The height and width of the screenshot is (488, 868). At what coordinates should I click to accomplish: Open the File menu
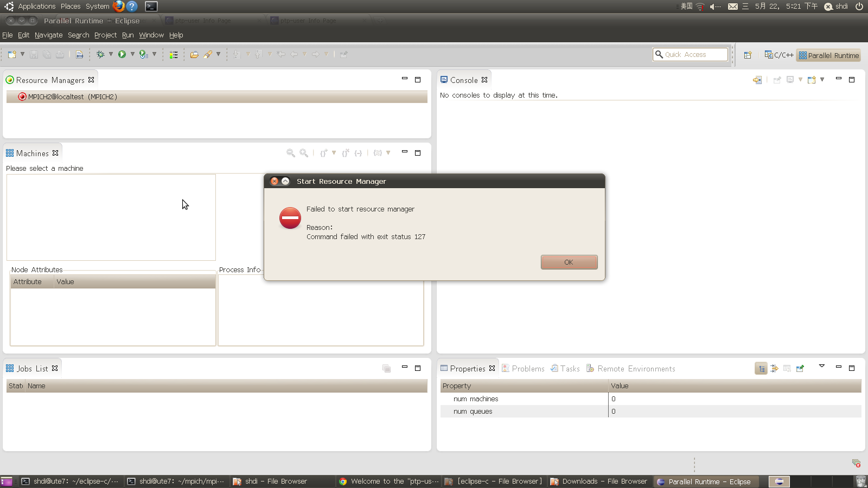click(8, 35)
